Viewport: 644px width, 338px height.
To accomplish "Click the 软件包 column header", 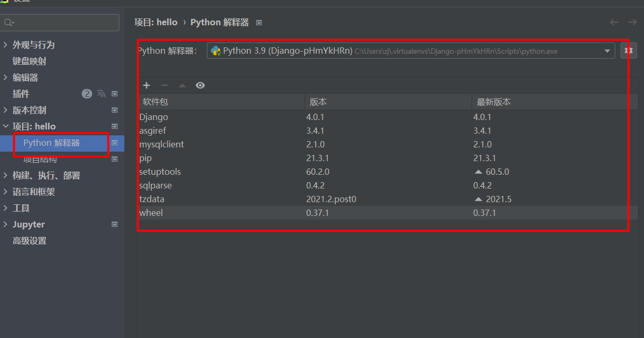I will click(x=155, y=102).
